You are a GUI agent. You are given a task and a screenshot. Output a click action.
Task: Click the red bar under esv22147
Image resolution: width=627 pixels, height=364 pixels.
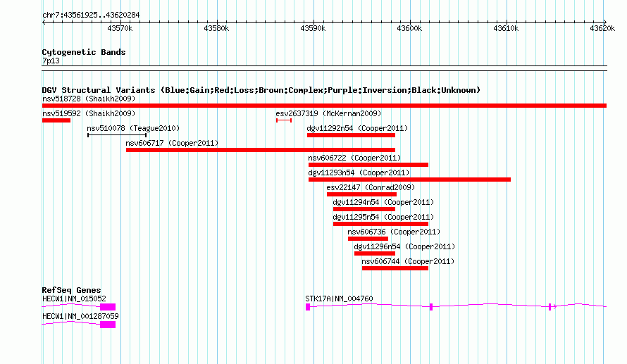[x=361, y=194]
